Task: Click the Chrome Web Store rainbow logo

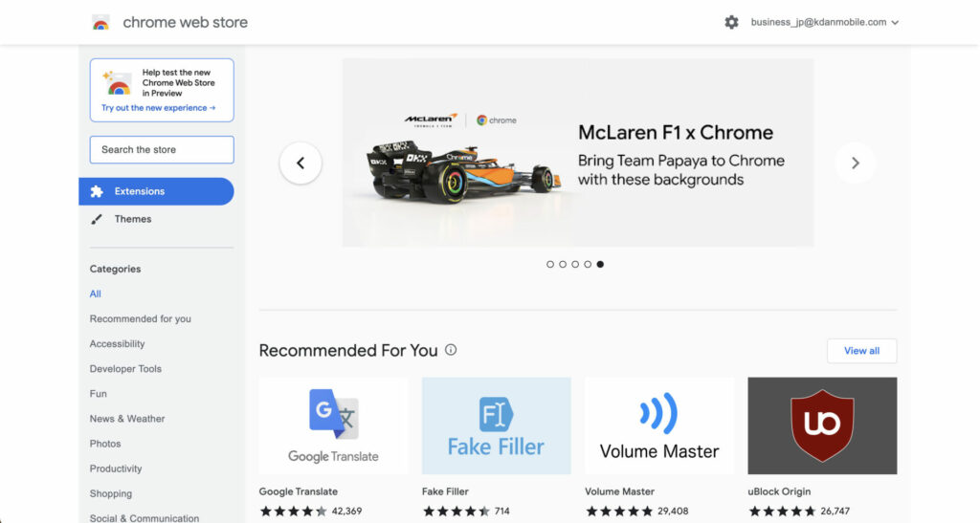Action: [x=100, y=23]
